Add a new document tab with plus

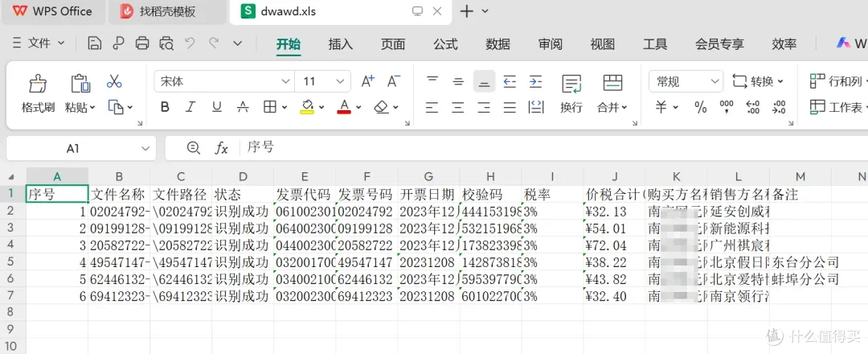(x=467, y=11)
